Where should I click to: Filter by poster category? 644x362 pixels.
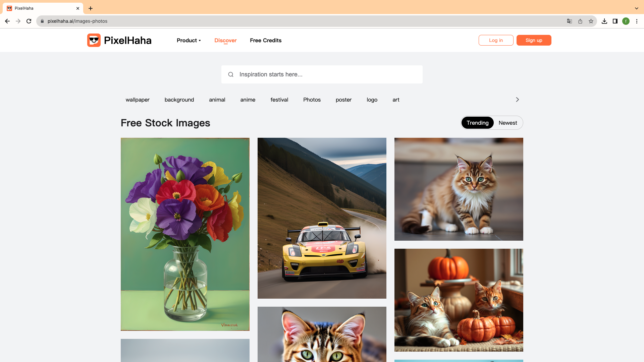click(344, 100)
